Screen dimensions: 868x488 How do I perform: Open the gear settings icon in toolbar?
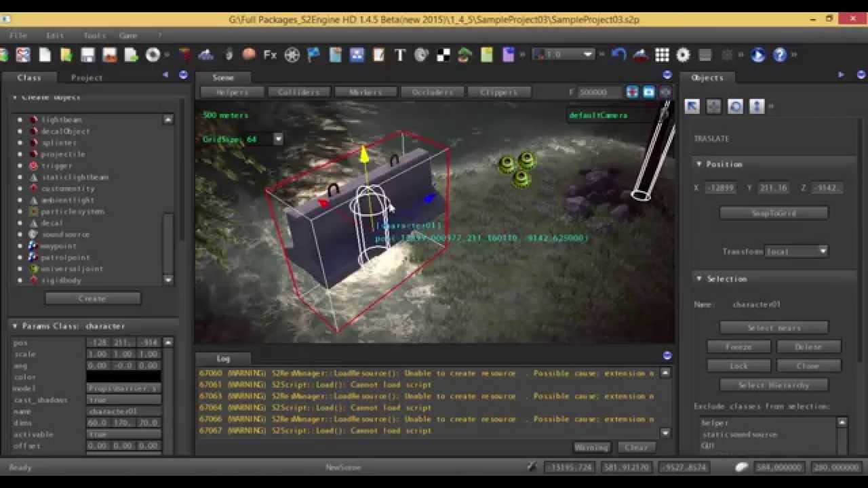click(683, 55)
